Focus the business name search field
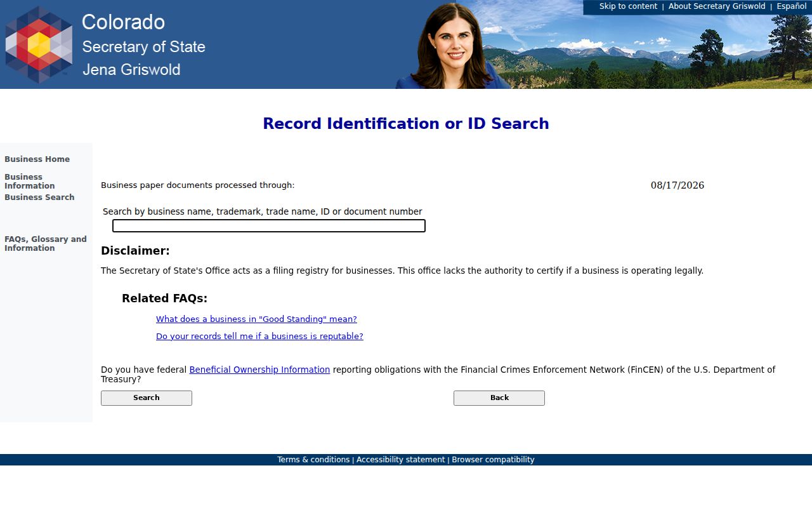Screen dimensions: 812x508 [x=269, y=226]
